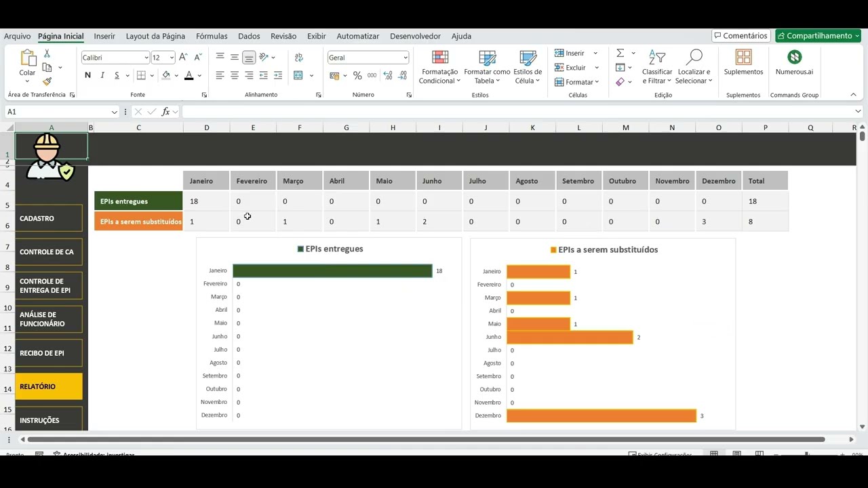Increase font size with the larger A icon
Image resolution: width=868 pixels, height=488 pixels.
(183, 58)
